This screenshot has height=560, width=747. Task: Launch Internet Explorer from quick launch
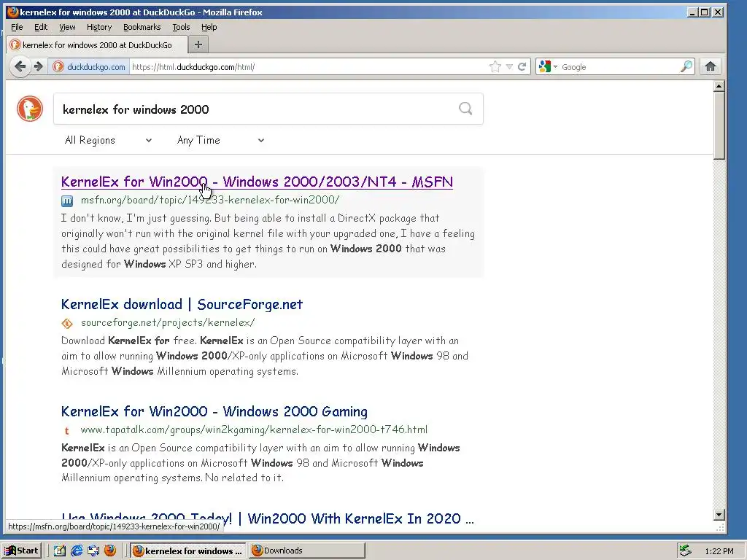(x=76, y=551)
